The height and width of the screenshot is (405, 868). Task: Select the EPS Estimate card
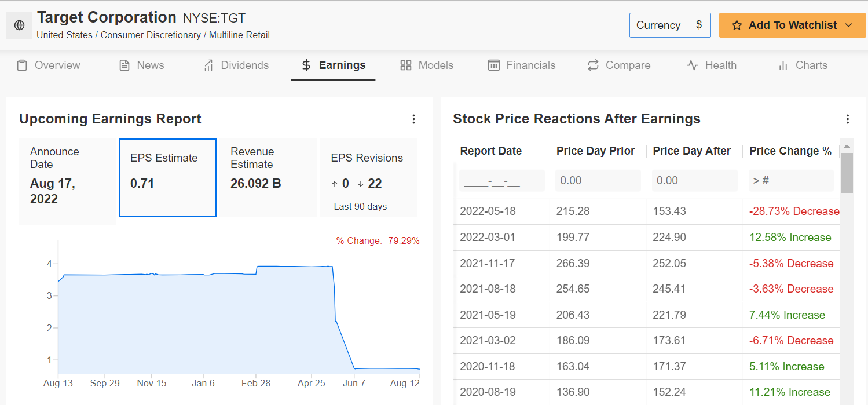tap(168, 177)
